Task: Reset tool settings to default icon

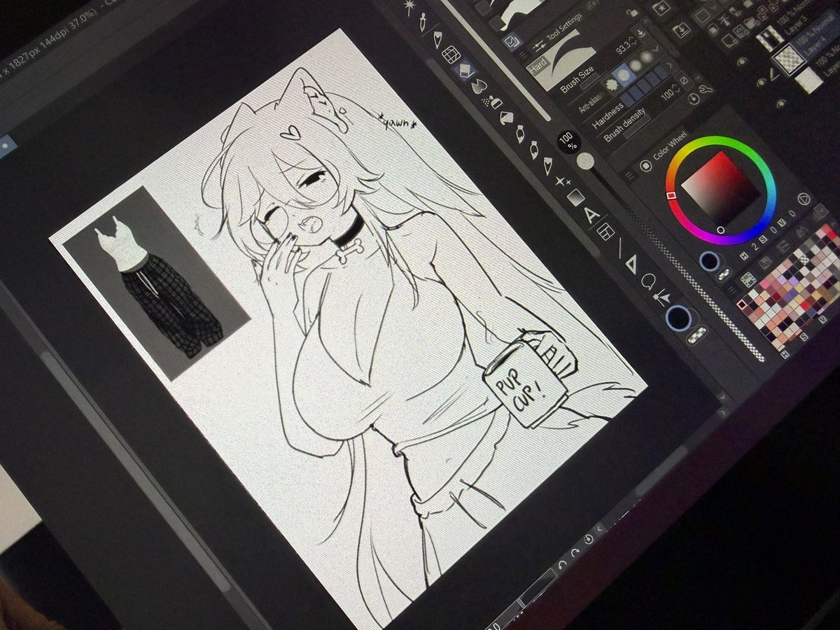Action: [694, 99]
